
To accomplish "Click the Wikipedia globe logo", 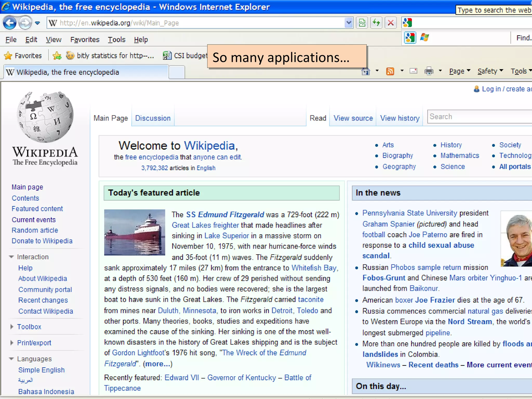I will 45,117.
